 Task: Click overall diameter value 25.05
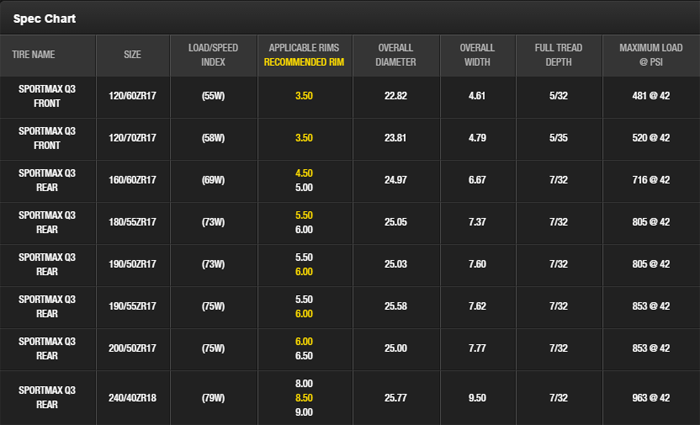tap(396, 222)
